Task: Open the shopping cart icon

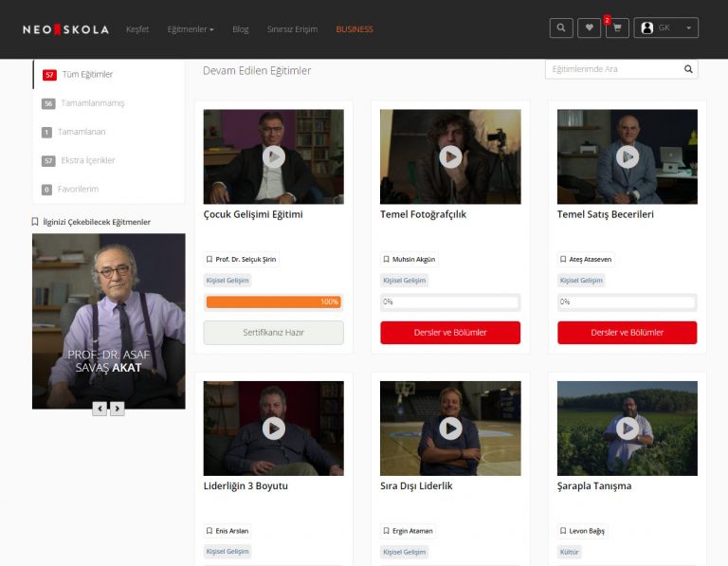Action: coord(616,28)
